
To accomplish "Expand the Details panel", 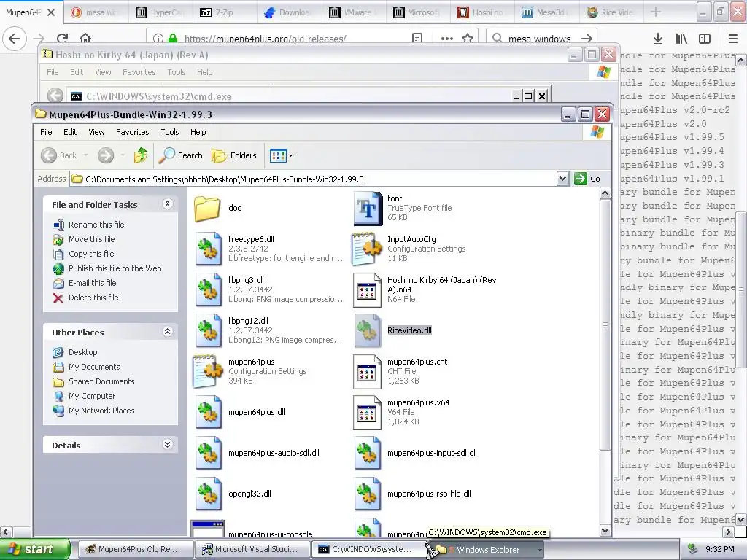I will [167, 445].
